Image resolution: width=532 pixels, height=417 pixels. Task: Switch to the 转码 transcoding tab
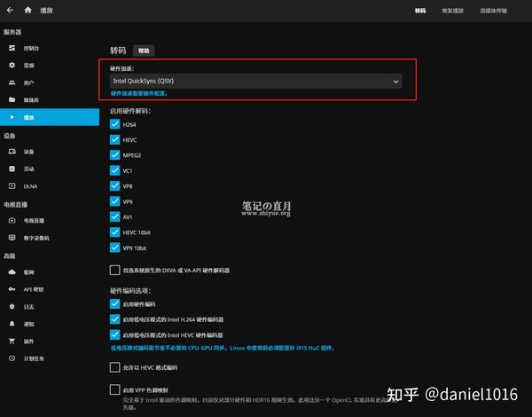(420, 11)
